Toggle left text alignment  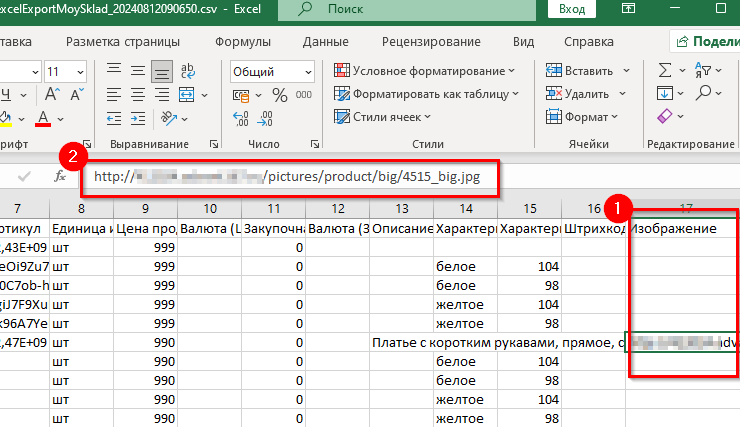point(114,95)
